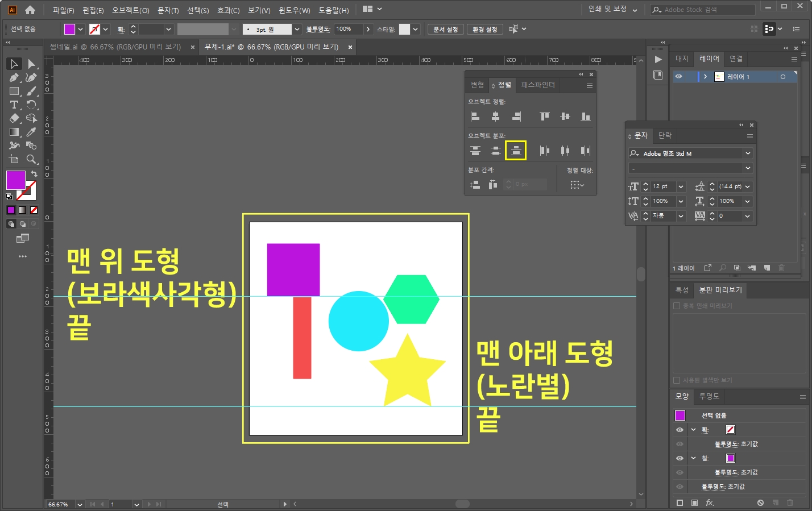
Task: Click 문서 설정 button
Action: [446, 29]
